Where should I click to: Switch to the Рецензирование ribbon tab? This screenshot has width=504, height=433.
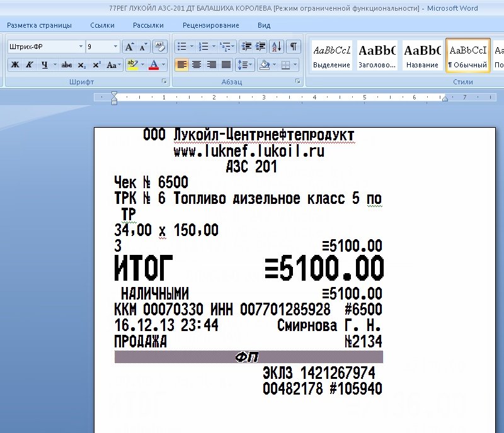click(x=210, y=25)
